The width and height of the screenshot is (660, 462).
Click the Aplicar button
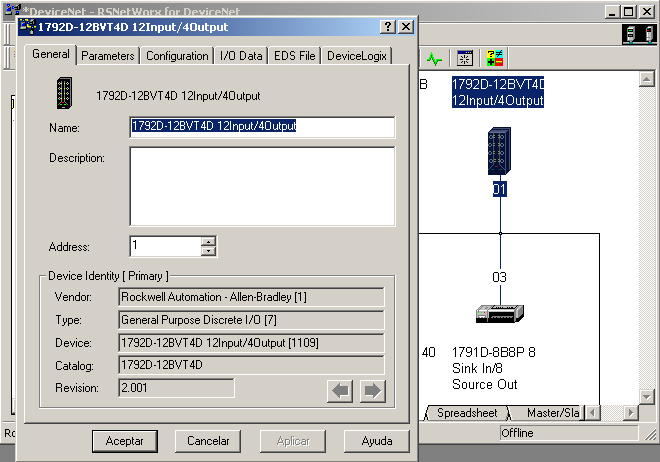tap(293, 441)
